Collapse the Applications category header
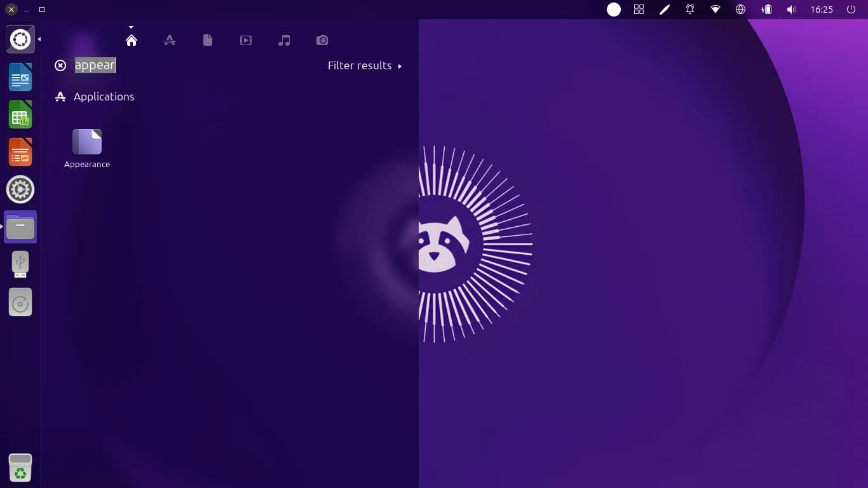Screen dimensions: 868x488 tap(95, 97)
